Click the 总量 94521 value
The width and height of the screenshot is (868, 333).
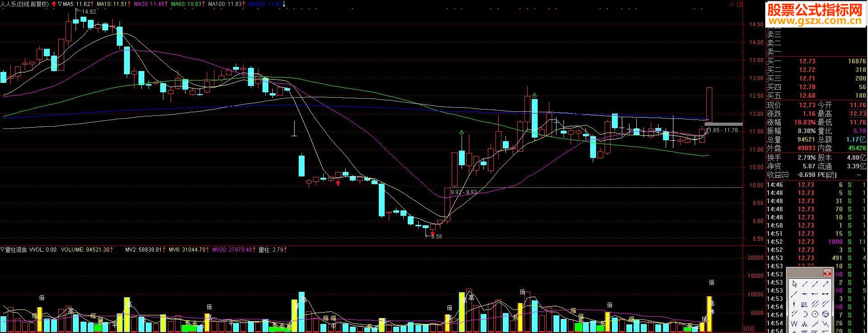tap(806, 140)
